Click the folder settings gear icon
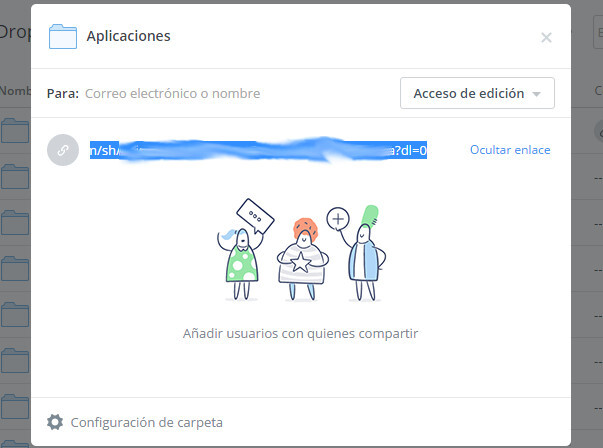Screen dimensions: 603x448 [55, 422]
